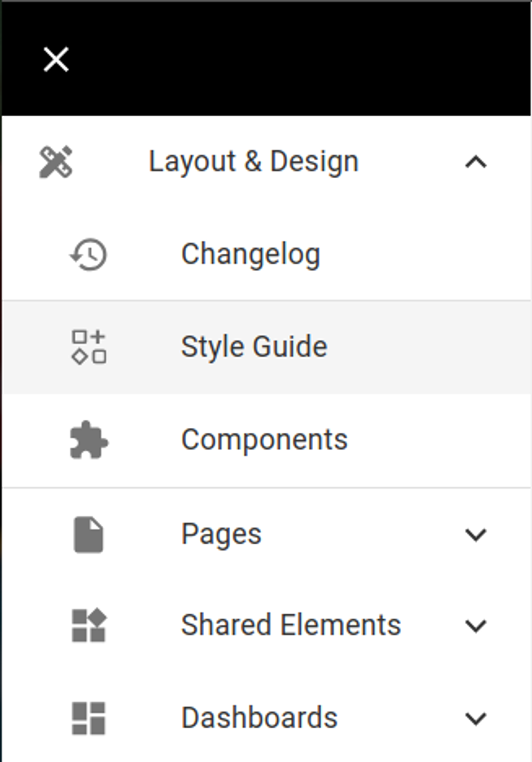Click the Changelog history clock icon

point(88,255)
